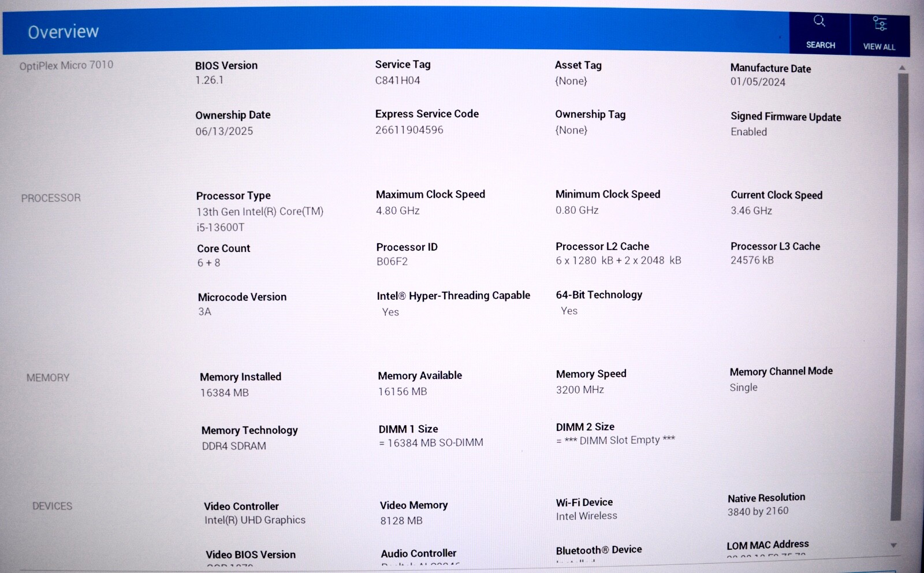
Task: Select processor type 13th Gen Intel Core
Action: (x=260, y=219)
